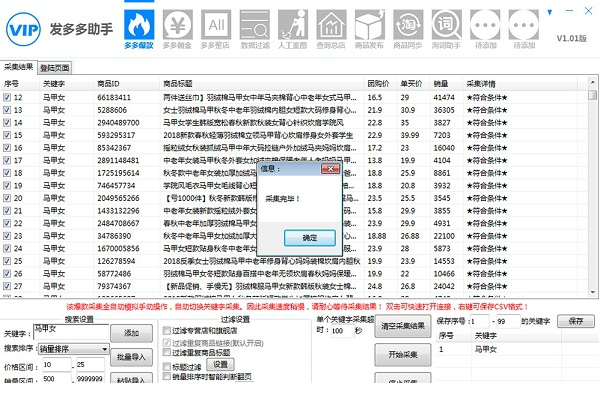The image size is (600, 398).
Task: Click the 保存 keyword button
Action: [576, 321]
